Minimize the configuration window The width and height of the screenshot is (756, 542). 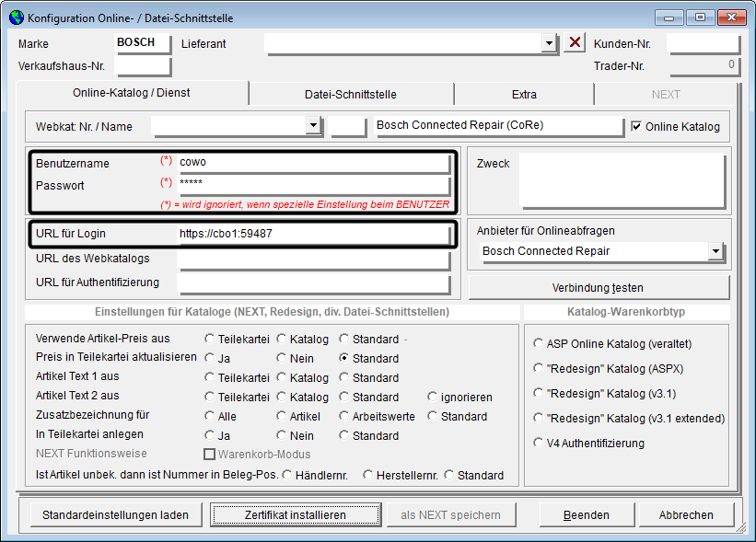click(x=669, y=17)
